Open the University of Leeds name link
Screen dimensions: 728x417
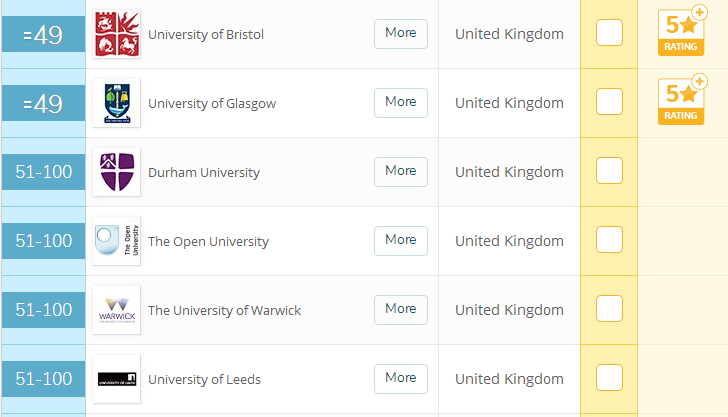pyautogui.click(x=205, y=379)
